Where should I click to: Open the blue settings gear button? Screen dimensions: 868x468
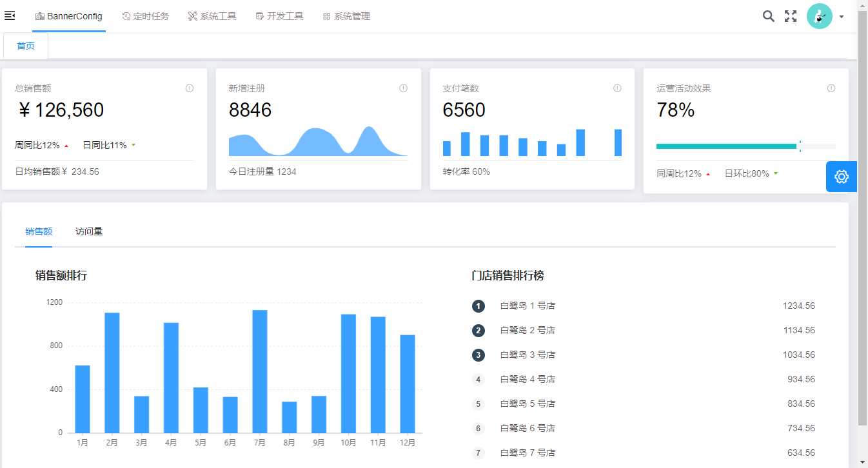(842, 177)
